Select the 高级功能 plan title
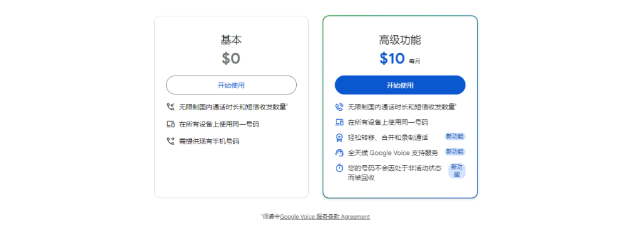Image resolution: width=644 pixels, height=252 pixels. pyautogui.click(x=400, y=40)
